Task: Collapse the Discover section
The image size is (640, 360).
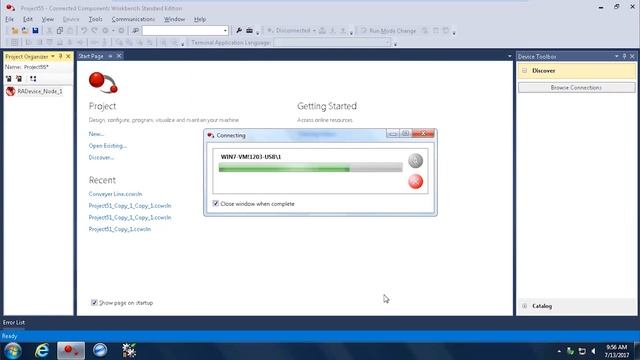Action: tap(524, 71)
